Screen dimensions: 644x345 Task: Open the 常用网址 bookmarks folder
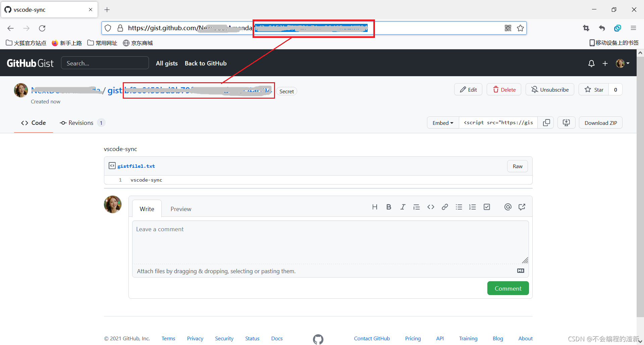(x=102, y=43)
